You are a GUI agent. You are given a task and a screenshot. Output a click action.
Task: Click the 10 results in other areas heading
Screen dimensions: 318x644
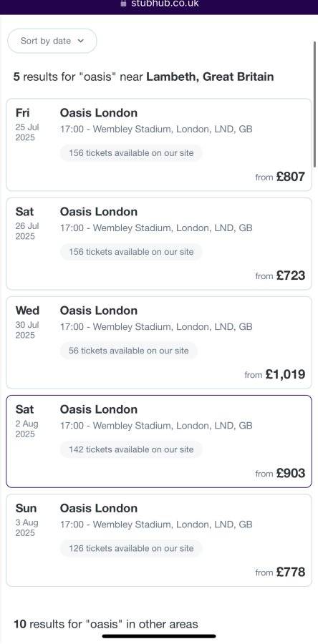click(106, 624)
